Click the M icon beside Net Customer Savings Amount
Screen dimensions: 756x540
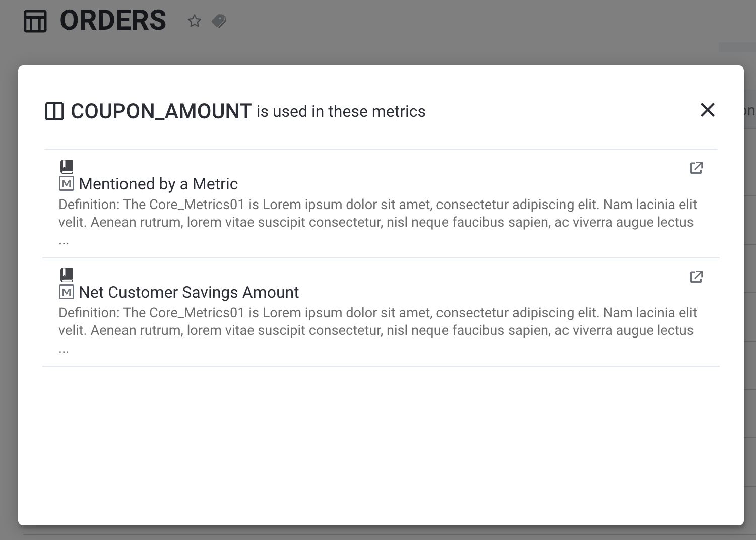click(67, 292)
